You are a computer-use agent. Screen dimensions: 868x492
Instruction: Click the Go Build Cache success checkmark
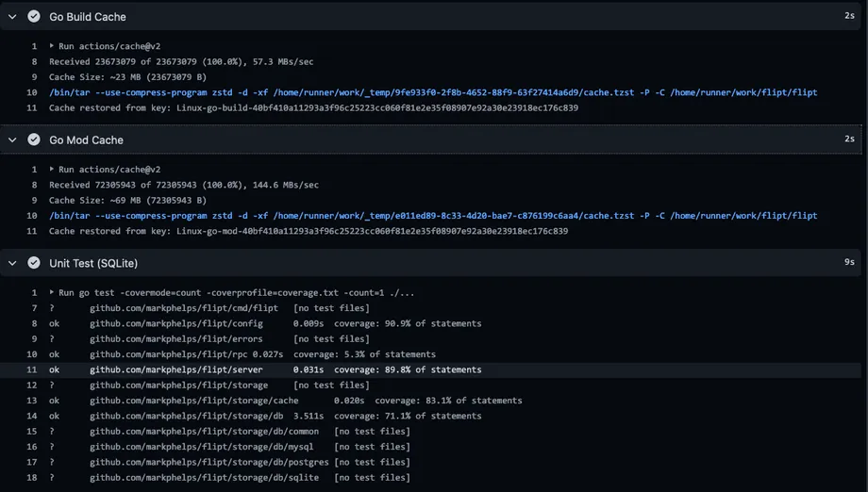34,17
